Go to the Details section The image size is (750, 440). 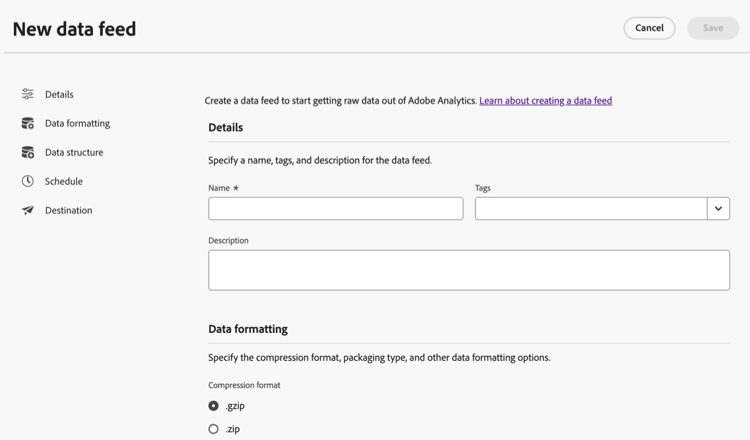point(59,94)
